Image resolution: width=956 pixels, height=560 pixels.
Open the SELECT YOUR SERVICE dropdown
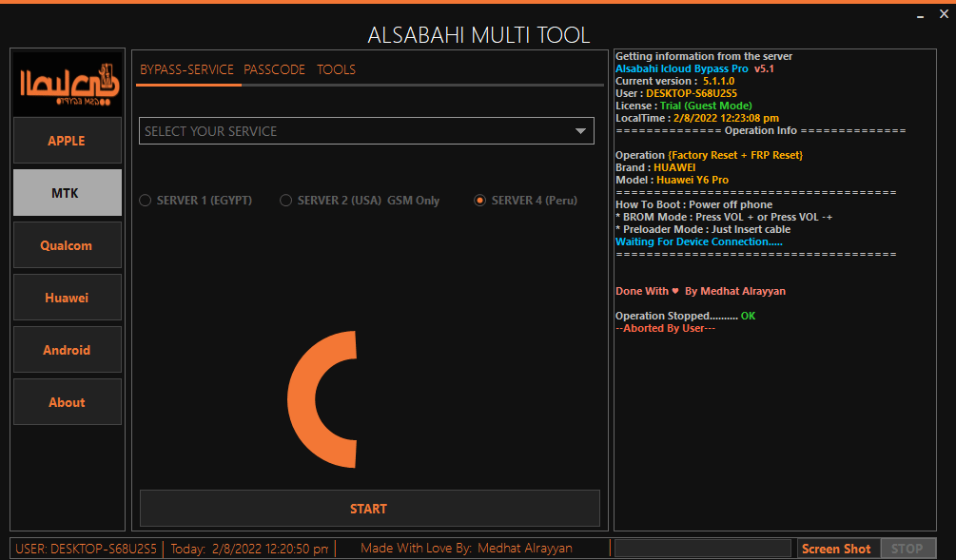pyautogui.click(x=366, y=130)
